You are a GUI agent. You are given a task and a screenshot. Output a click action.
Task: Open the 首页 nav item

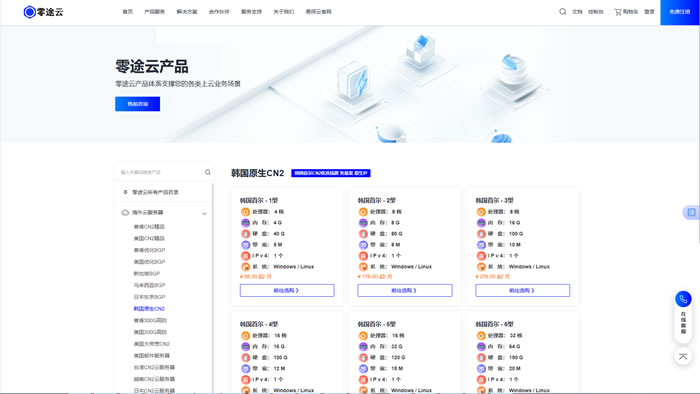pos(128,12)
